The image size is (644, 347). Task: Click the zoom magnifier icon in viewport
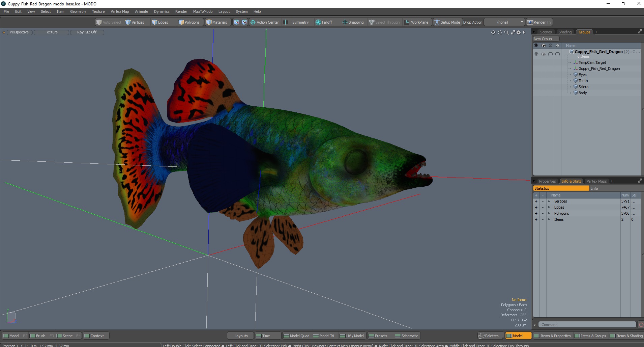506,32
